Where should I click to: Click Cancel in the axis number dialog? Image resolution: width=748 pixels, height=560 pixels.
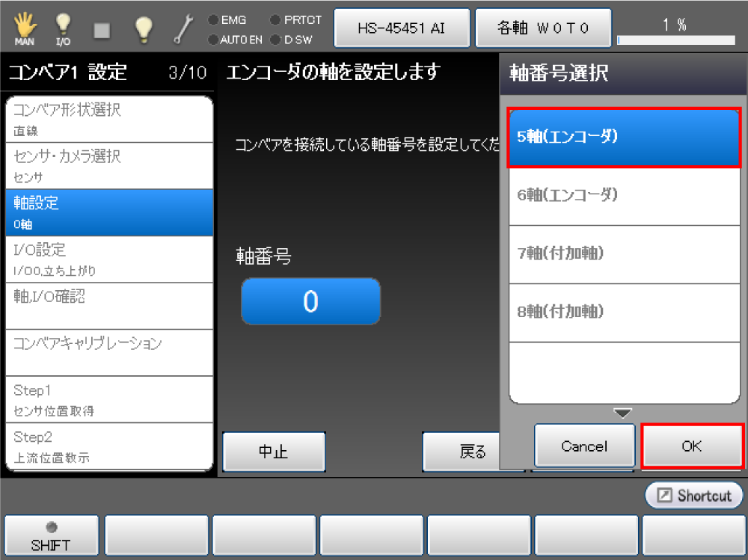coord(584,446)
